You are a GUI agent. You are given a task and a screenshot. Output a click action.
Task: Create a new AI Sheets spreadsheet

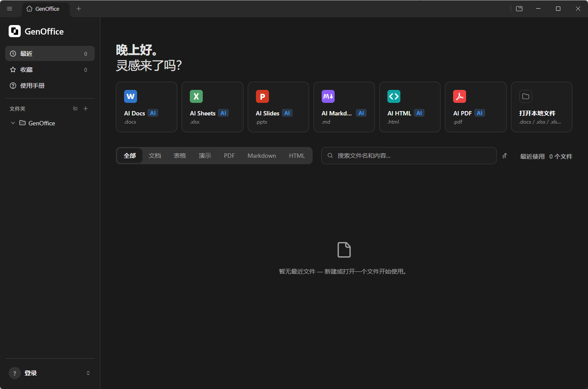(x=212, y=107)
